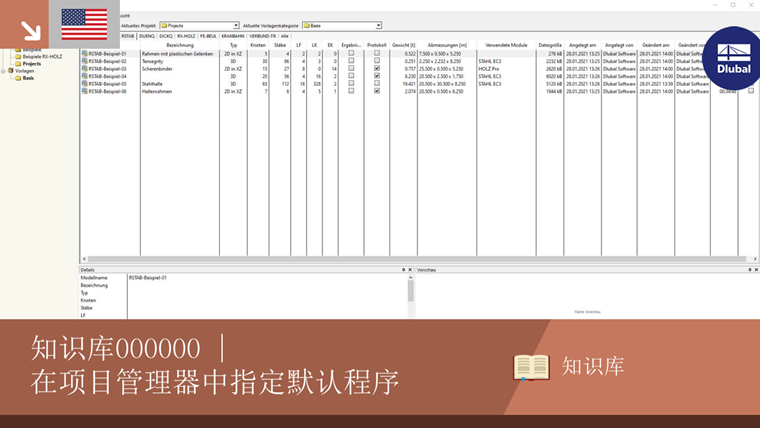Click the RSTAB-Beispiel-06 model file icon
This screenshot has width=760, height=428.
coord(84,91)
